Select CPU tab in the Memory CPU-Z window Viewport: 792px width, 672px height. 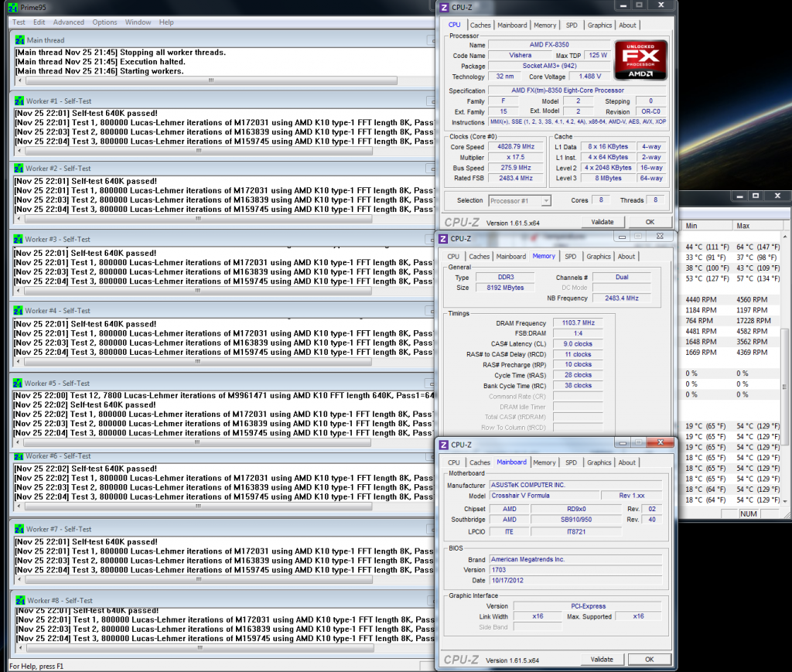pyautogui.click(x=453, y=257)
